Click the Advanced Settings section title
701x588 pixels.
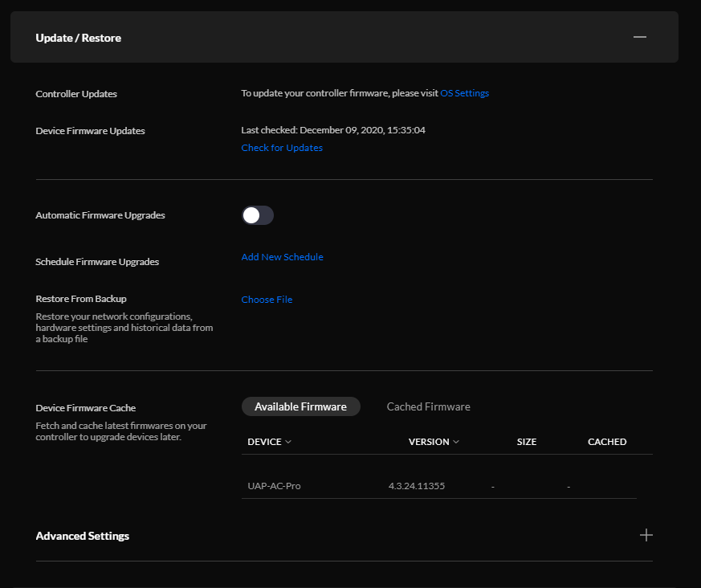(83, 536)
